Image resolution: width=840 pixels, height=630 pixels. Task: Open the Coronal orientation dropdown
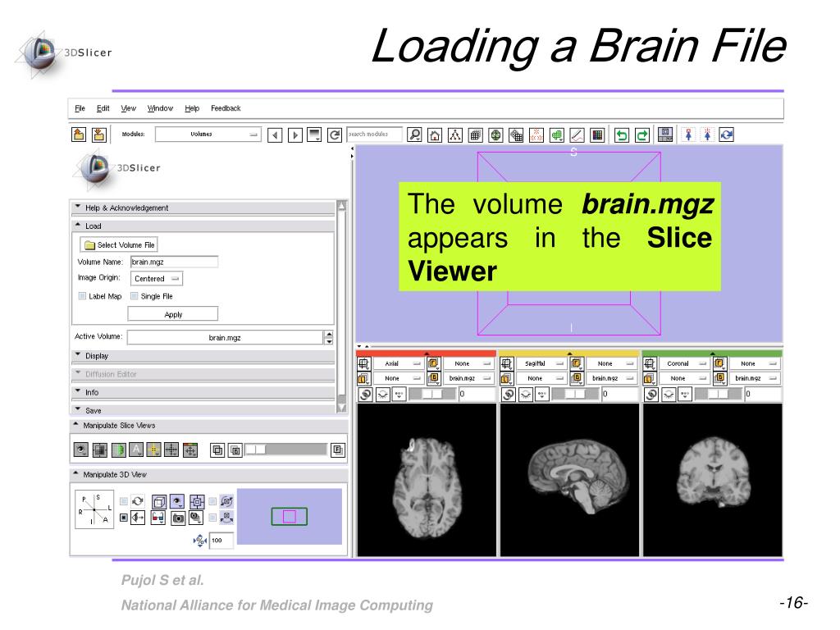point(684,363)
